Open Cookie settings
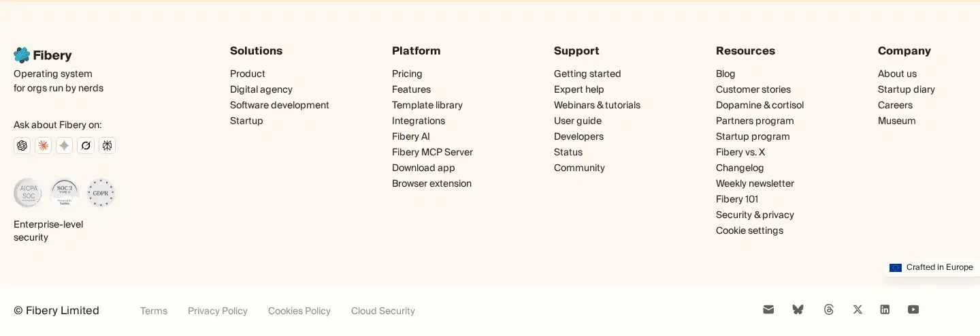Image resolution: width=980 pixels, height=336 pixels. pos(749,230)
